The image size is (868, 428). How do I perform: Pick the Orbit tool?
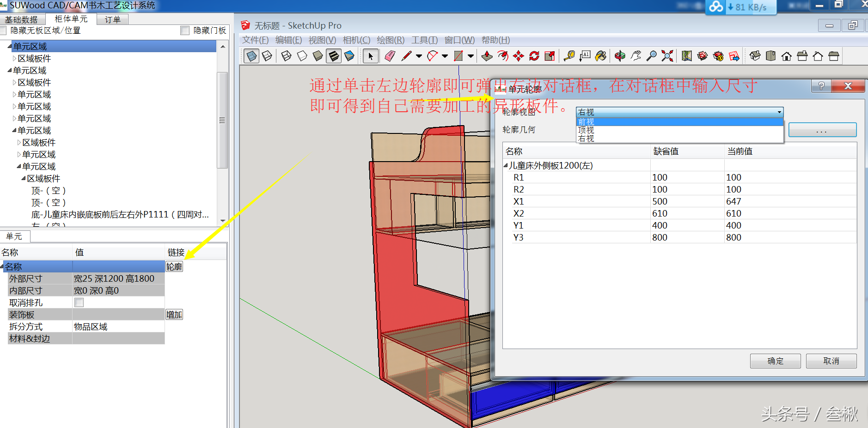click(620, 56)
